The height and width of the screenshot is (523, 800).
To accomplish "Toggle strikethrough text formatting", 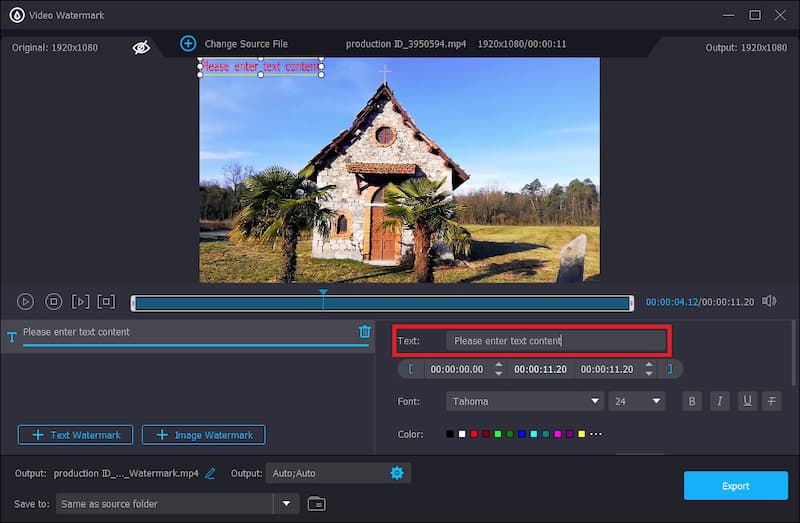I will pos(771,401).
